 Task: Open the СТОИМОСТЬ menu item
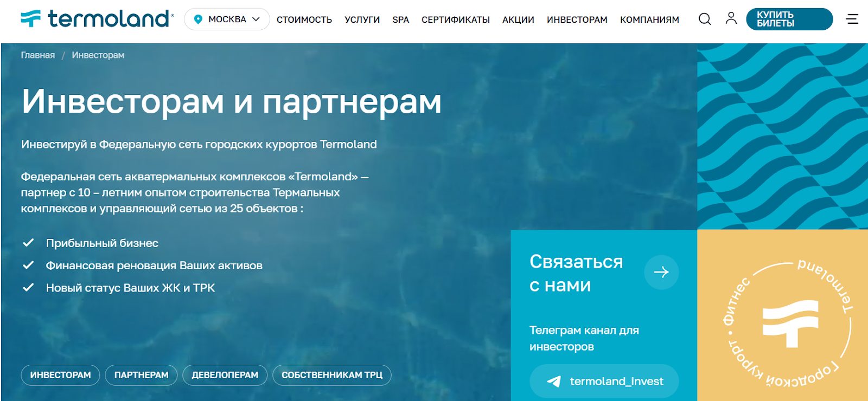tap(304, 20)
